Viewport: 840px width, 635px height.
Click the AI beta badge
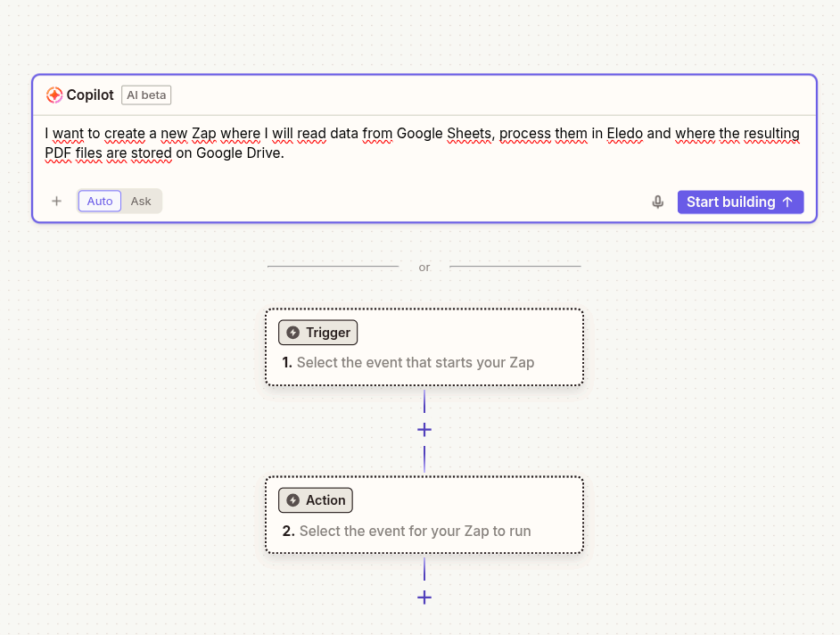coord(145,95)
